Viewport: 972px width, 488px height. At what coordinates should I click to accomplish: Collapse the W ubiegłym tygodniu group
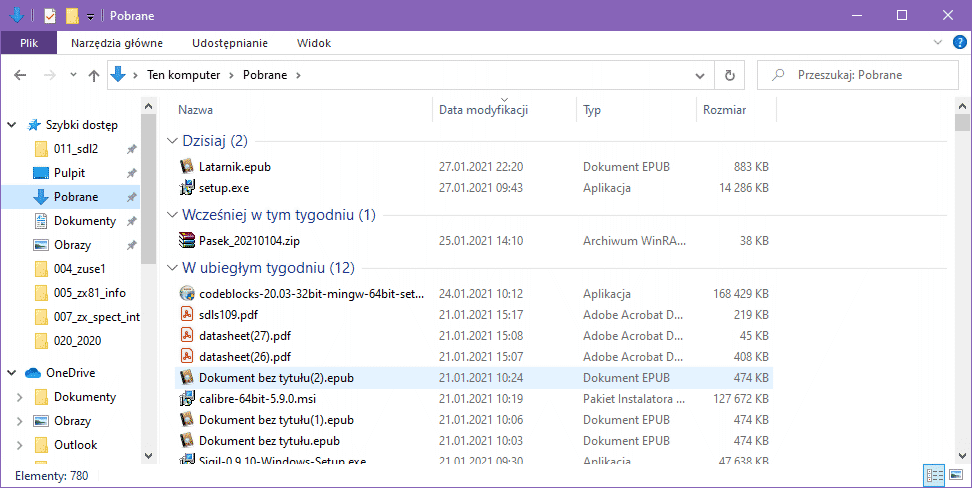[x=169, y=268]
